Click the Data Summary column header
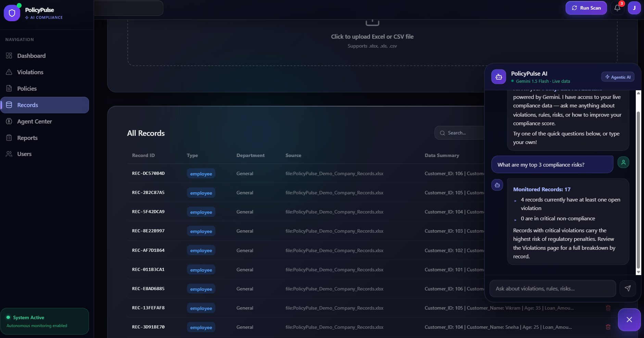 [442, 155]
